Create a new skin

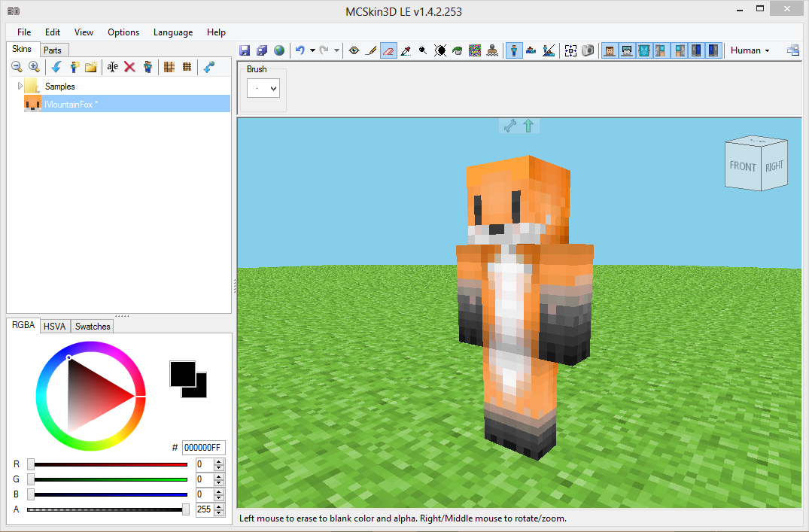pyautogui.click(x=75, y=66)
